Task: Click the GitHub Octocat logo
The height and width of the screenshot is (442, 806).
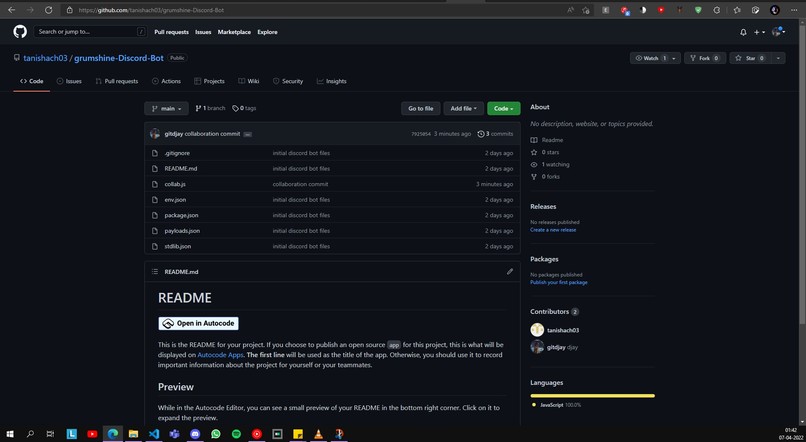Action: tap(20, 32)
